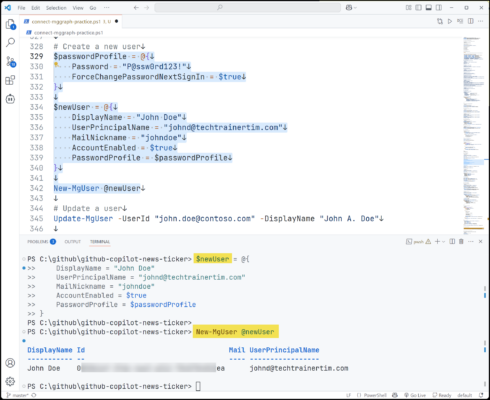The width and height of the screenshot is (490, 400).
Task: Open the launch profile dropdown beside plus
Action: click(444, 242)
